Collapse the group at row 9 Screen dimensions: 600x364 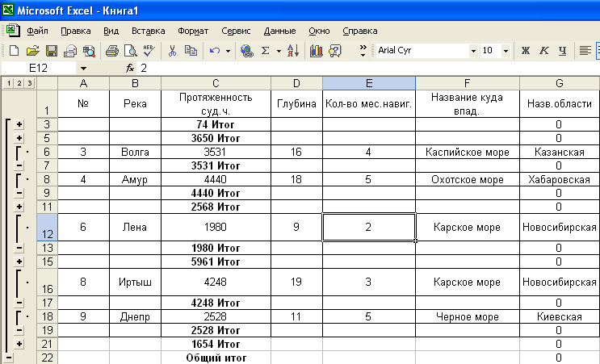tap(19, 193)
